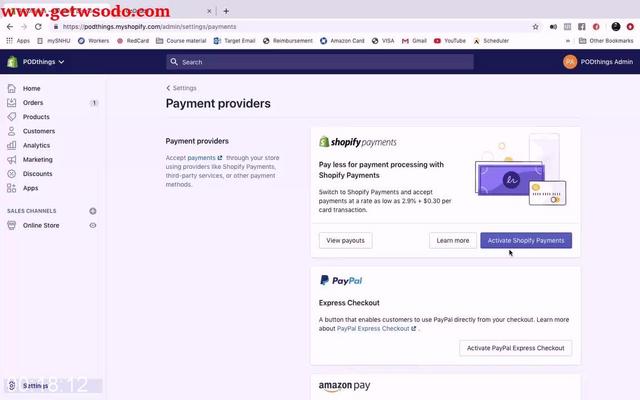The image size is (640, 400).
Task: Click the browser address bar URL
Action: [149, 27]
